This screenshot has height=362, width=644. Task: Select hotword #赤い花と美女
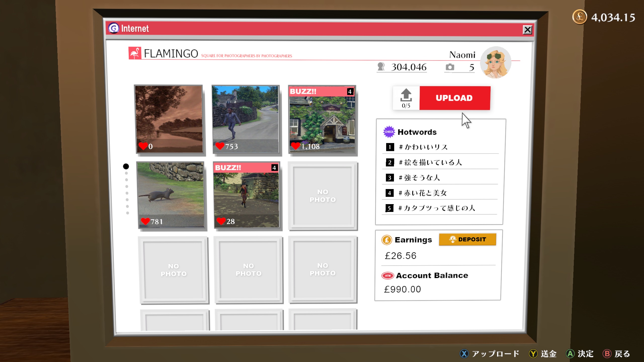(423, 193)
